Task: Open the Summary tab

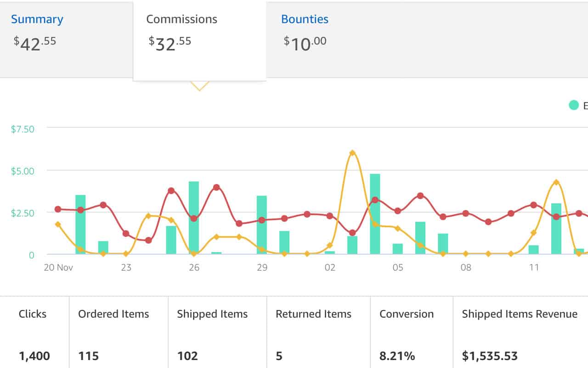Action: point(37,19)
